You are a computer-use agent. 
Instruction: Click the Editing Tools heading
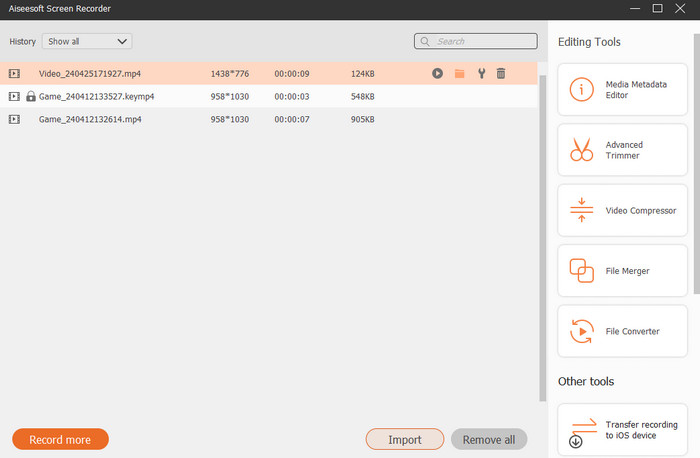589,42
